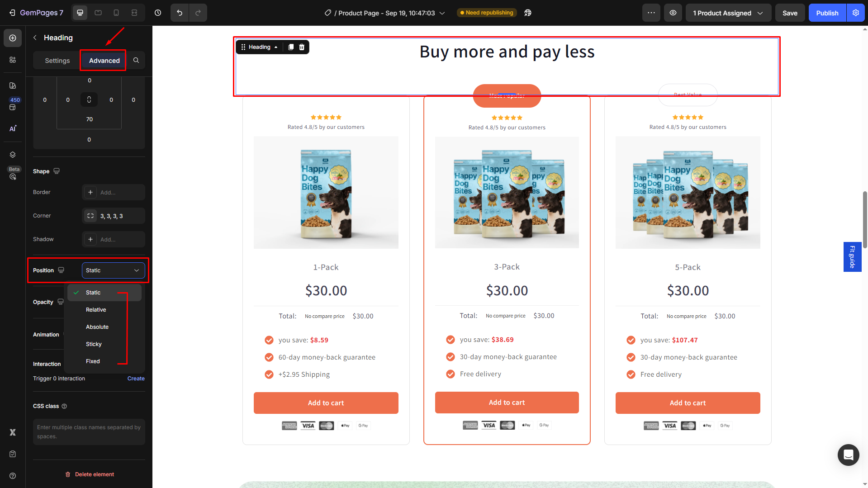Delete Heading using trash icon on canvas
868x488 pixels.
pyautogui.click(x=302, y=47)
